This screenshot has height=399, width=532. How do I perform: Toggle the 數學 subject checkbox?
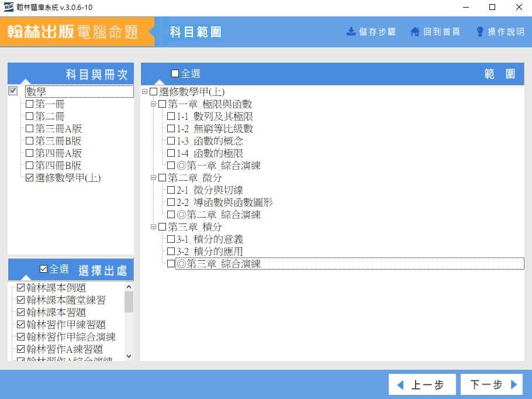pyautogui.click(x=13, y=91)
